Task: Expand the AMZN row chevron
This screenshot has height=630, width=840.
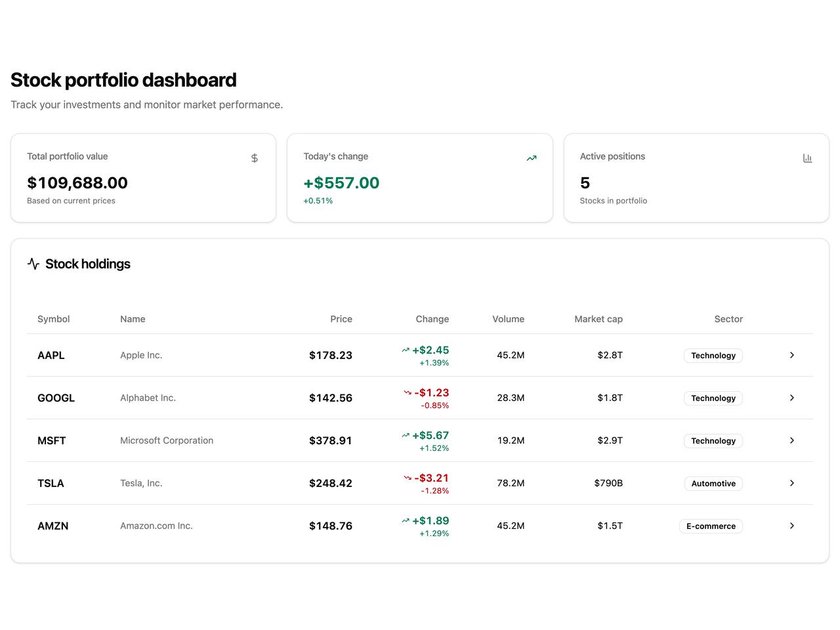Action: click(792, 526)
